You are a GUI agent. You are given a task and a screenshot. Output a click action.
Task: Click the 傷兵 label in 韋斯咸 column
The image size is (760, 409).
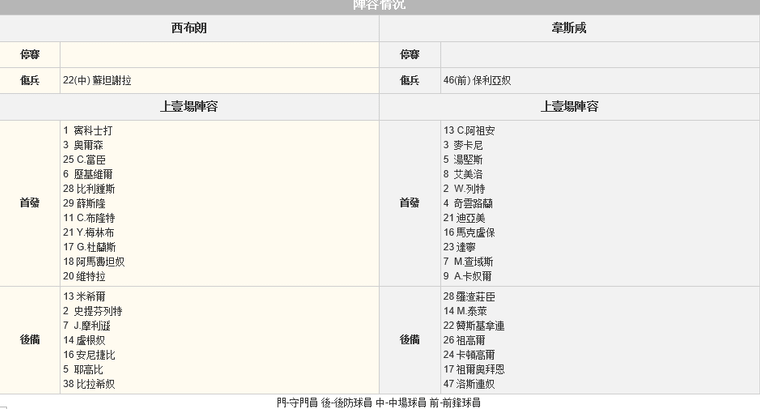point(410,80)
